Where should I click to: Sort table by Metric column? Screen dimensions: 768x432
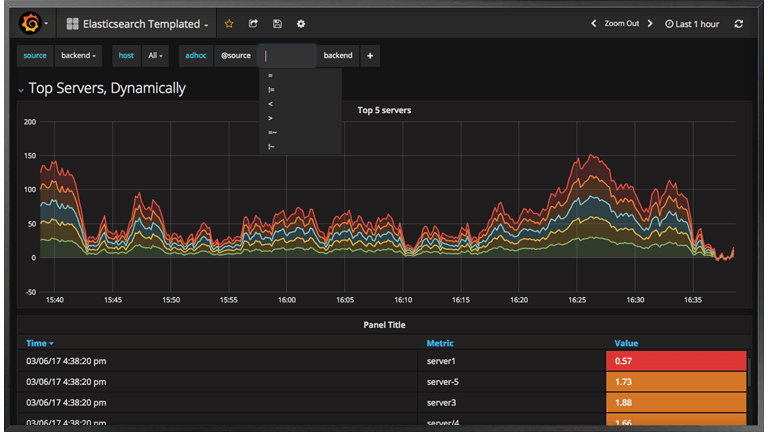tap(440, 343)
